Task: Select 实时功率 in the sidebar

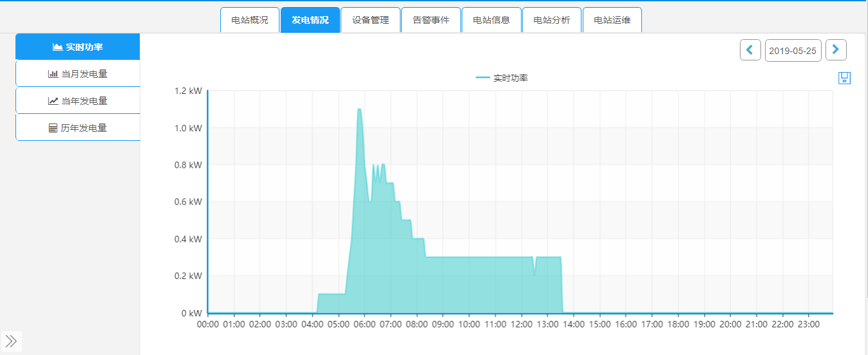Action: point(78,47)
